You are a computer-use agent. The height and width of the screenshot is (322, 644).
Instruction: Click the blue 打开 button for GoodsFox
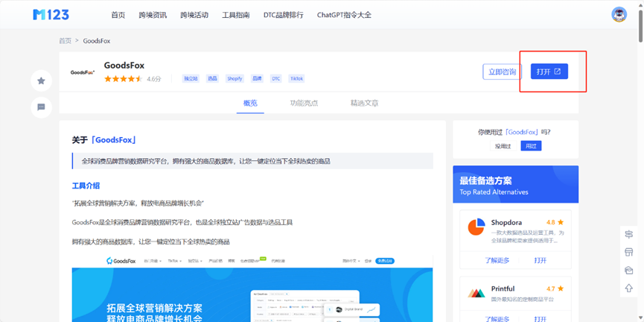coord(549,72)
